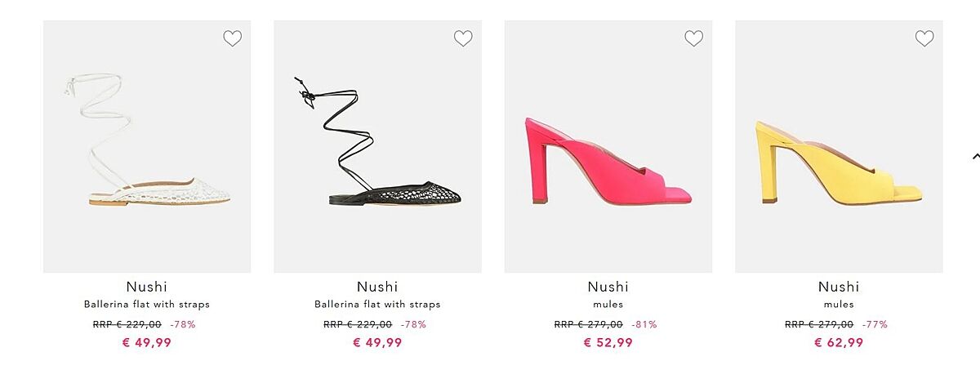Image resolution: width=980 pixels, height=383 pixels.
Task: Favorite the black ballerina flat via heart
Action: point(463,38)
